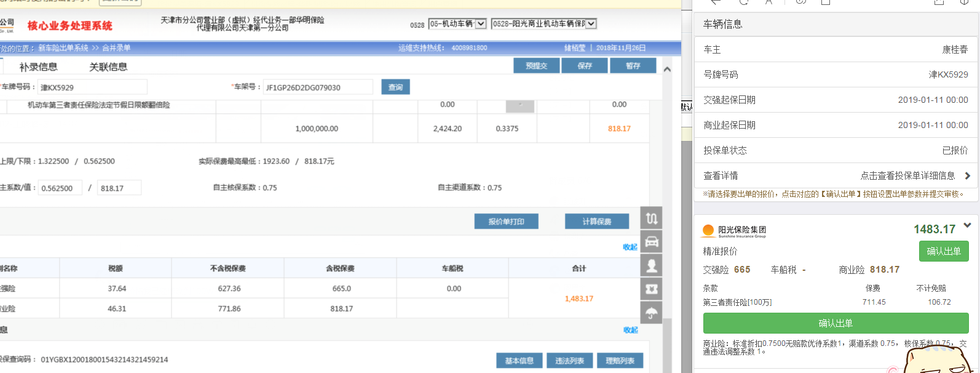Open the 0528-阳光商业机动车辆保险 dropdown
Image resolution: width=980 pixels, height=373 pixels.
pos(544,24)
